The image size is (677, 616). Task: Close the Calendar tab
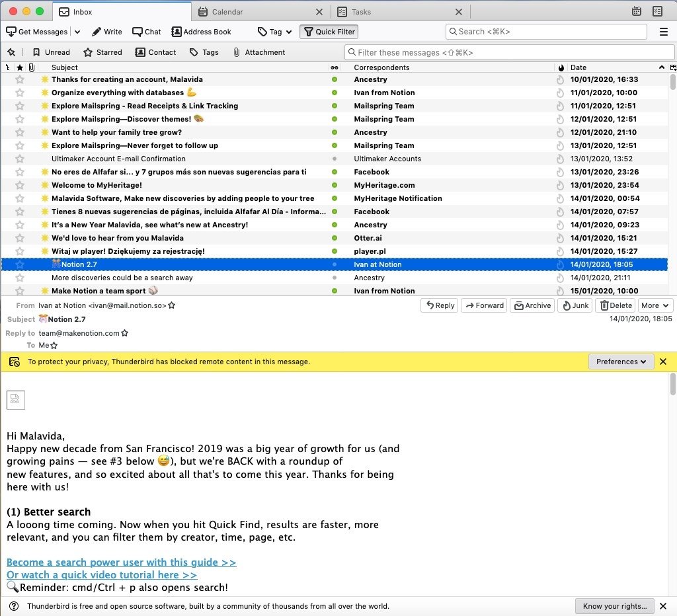pos(319,12)
